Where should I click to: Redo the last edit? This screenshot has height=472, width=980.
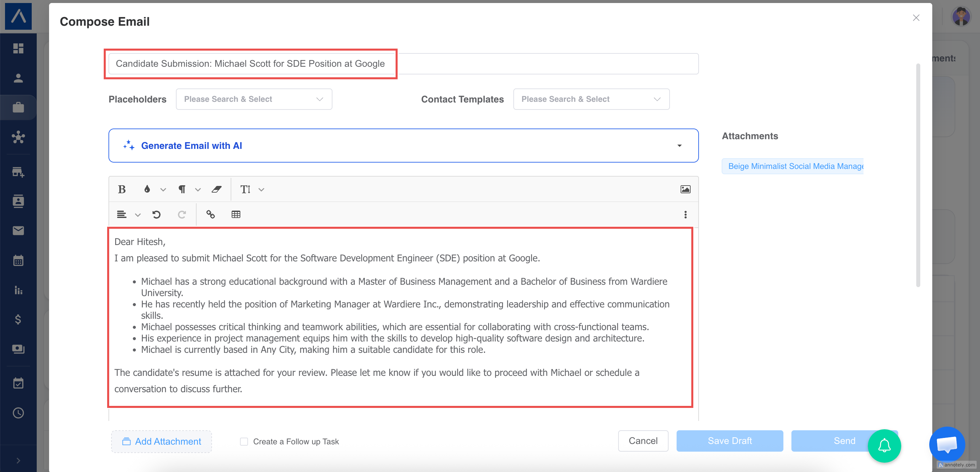coord(182,215)
